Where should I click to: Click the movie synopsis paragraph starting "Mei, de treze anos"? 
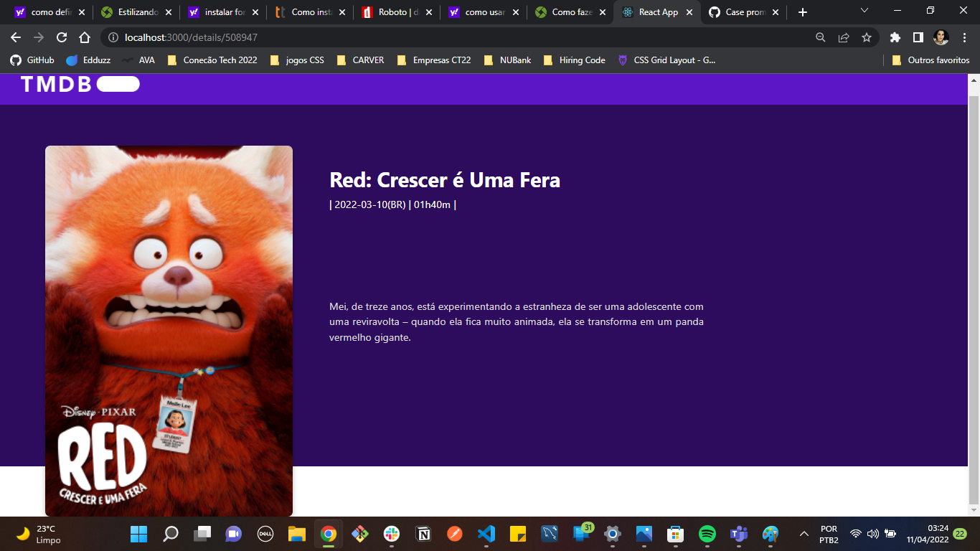pos(517,322)
